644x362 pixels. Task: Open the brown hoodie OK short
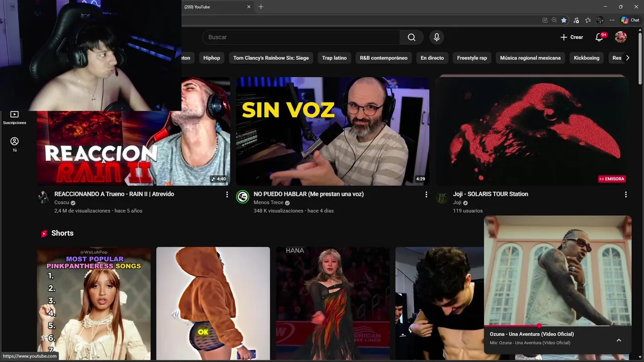pos(213,303)
